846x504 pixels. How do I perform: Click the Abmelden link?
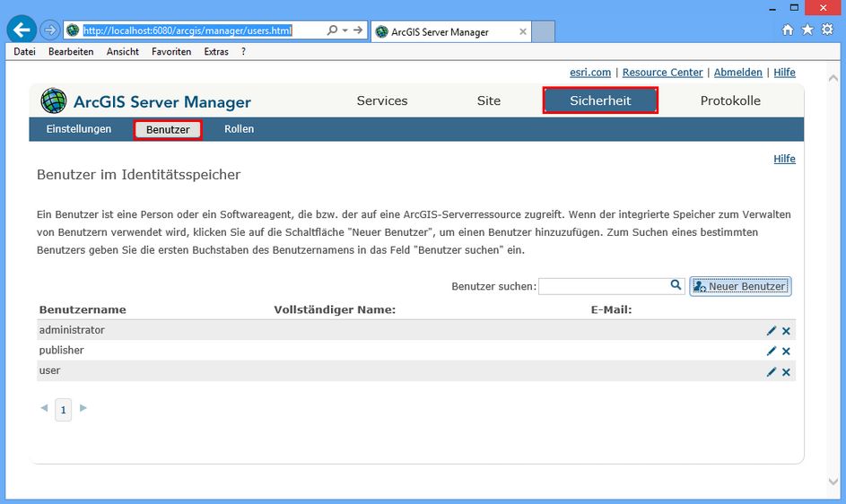click(738, 73)
